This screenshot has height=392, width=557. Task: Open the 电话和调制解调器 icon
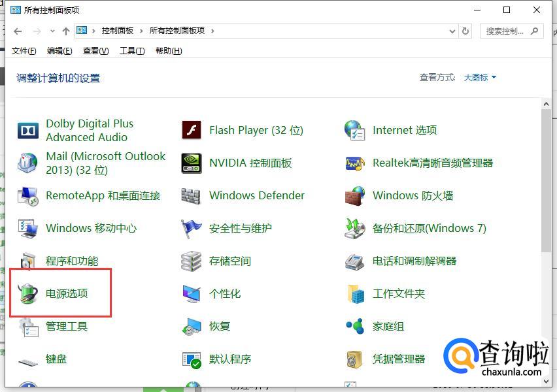[x=354, y=262]
